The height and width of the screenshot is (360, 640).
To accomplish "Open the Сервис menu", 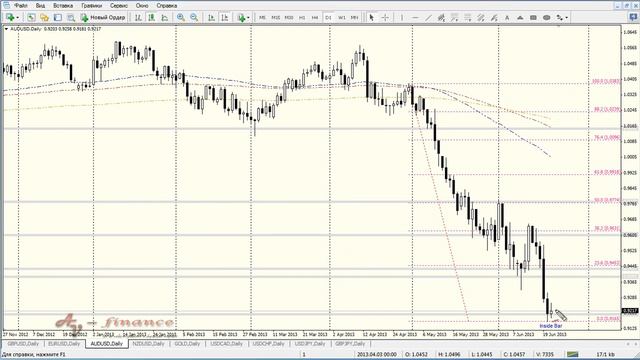I will tap(119, 6).
